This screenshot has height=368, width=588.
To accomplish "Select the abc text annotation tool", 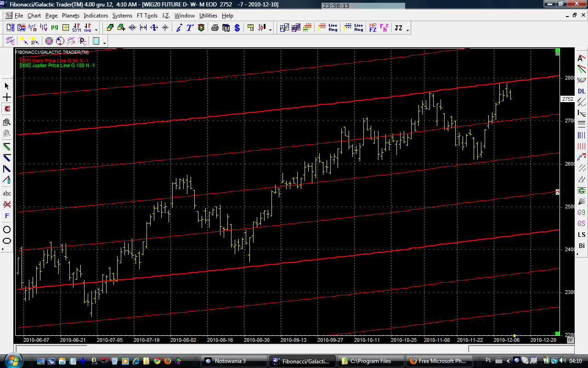I will (x=7, y=193).
